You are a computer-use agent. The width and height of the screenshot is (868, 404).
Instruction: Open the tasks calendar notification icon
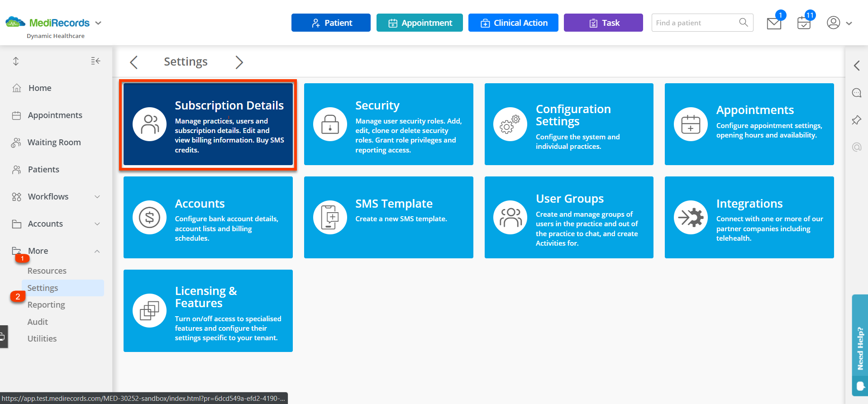click(804, 23)
